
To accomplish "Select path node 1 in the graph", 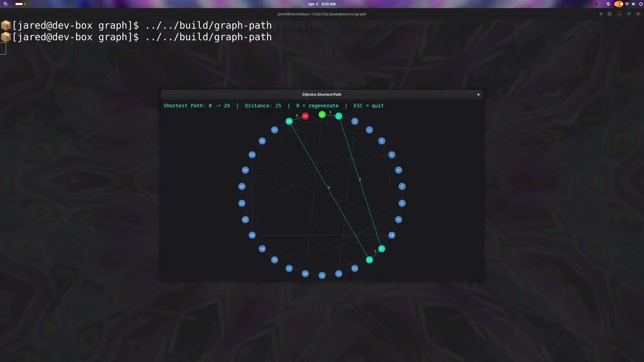I will [339, 116].
